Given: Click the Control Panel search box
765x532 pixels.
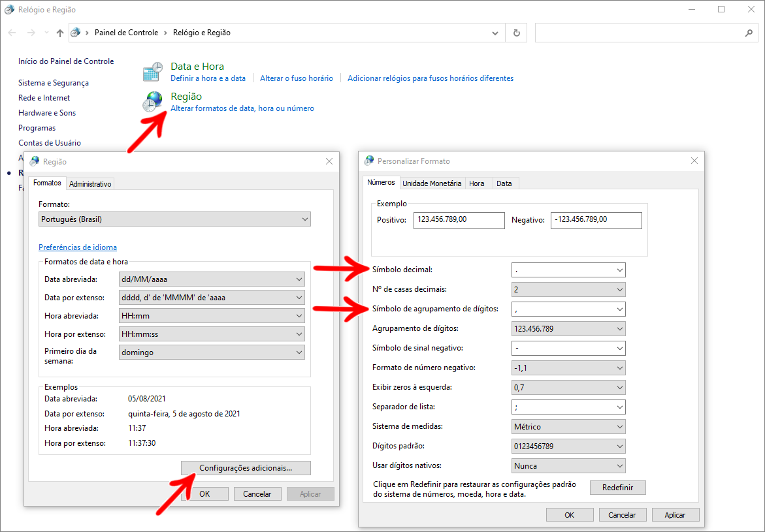Looking at the screenshot, I should coord(646,33).
